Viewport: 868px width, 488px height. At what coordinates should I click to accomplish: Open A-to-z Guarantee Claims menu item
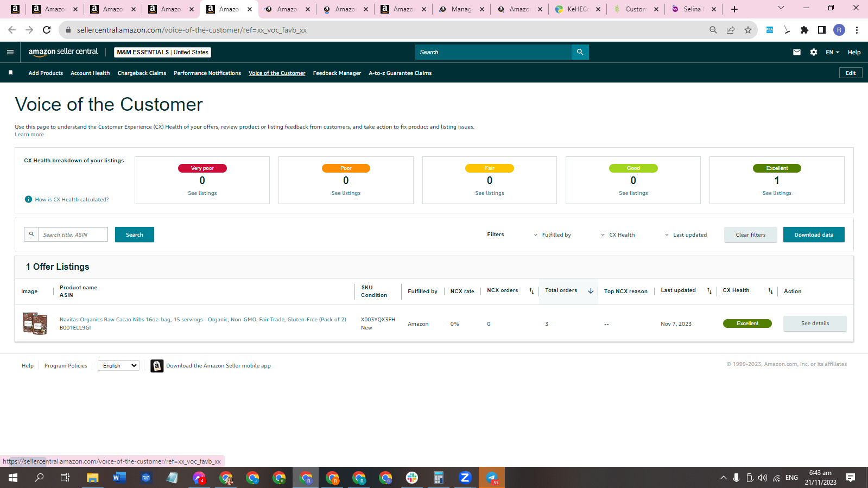pyautogui.click(x=400, y=73)
